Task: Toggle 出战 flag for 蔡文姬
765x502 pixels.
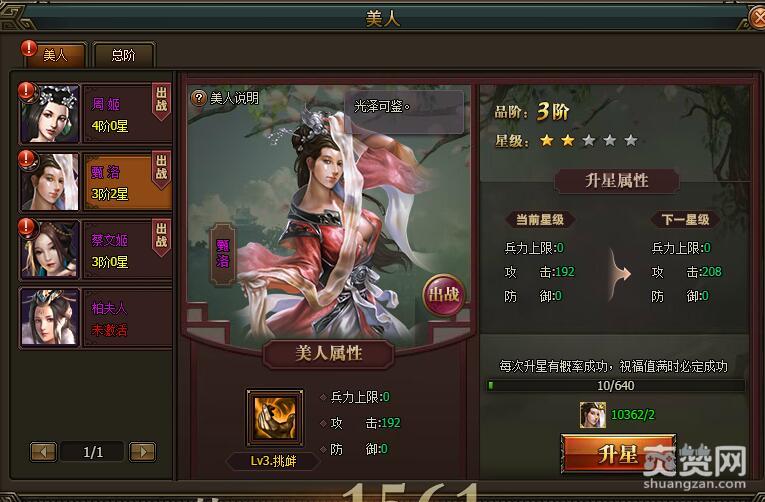Action: click(161, 237)
